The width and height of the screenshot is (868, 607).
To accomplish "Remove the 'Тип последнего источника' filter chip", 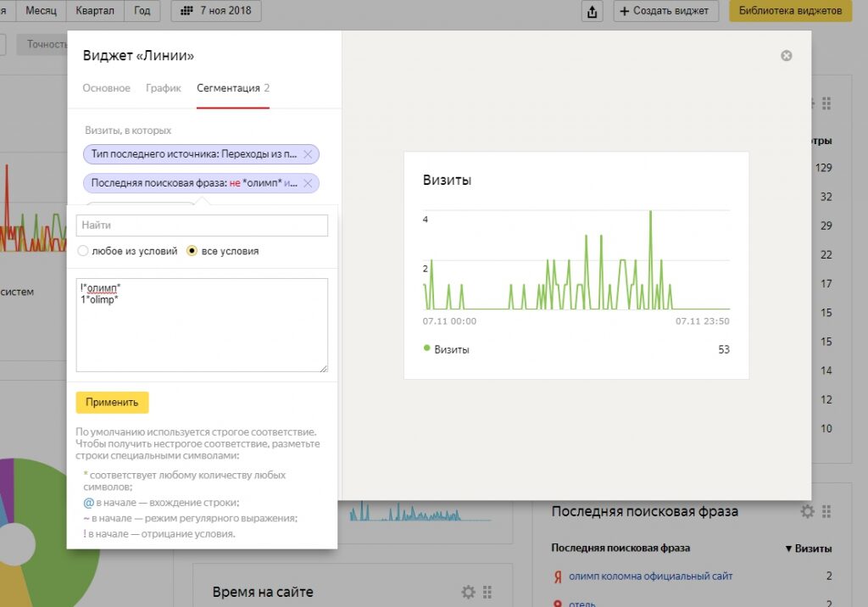I will click(x=308, y=154).
